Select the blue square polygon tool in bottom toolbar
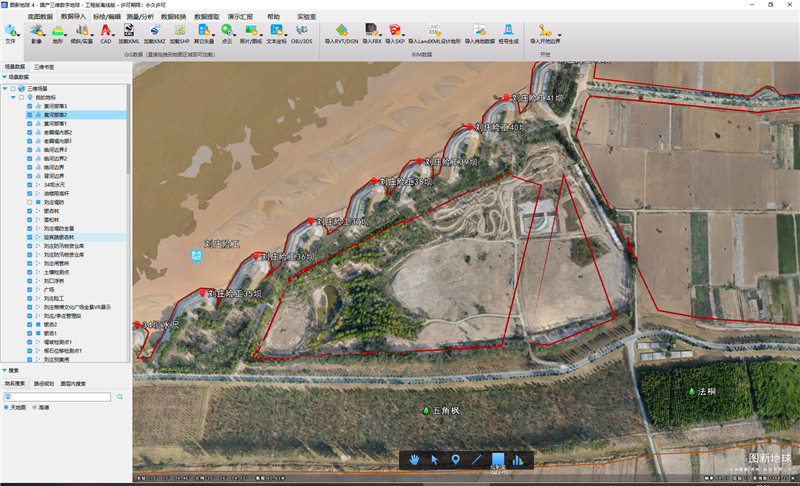Viewport: 800px width, 486px height. (x=497, y=459)
